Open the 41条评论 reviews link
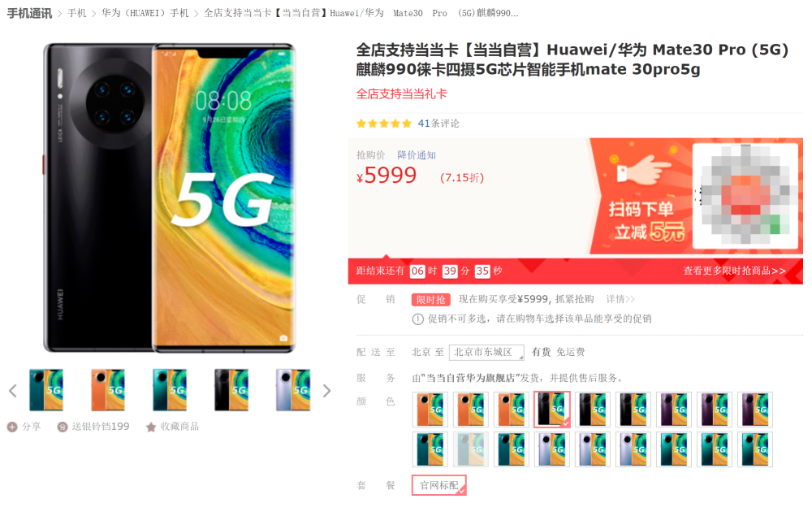Image resolution: width=812 pixels, height=512 pixels. pyautogui.click(x=438, y=124)
